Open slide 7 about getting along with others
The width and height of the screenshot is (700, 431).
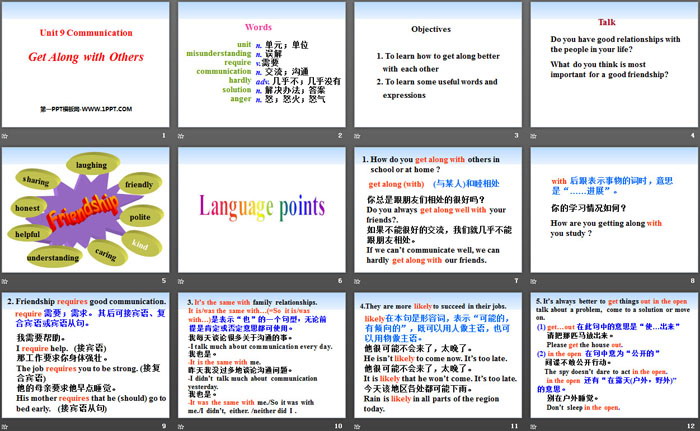click(x=437, y=209)
